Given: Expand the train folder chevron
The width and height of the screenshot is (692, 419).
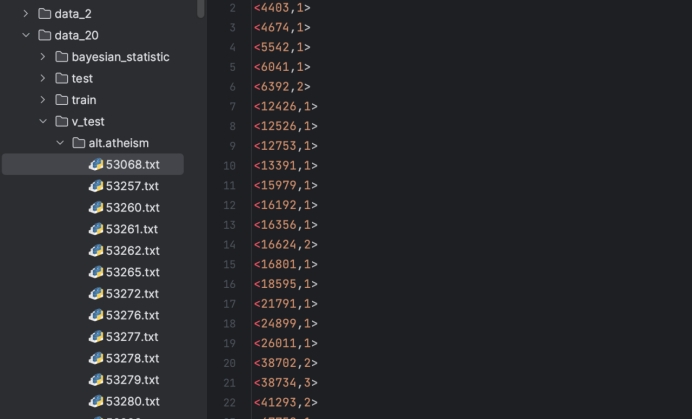Looking at the screenshot, I should (43, 100).
